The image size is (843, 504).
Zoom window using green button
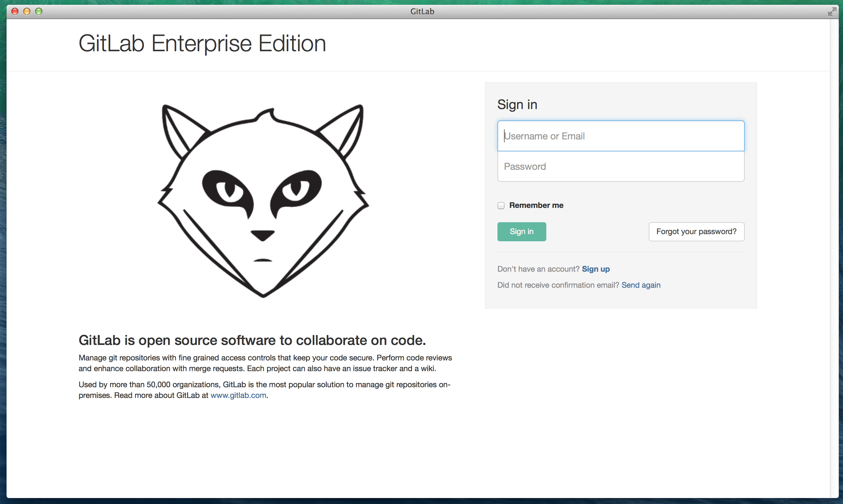point(39,12)
